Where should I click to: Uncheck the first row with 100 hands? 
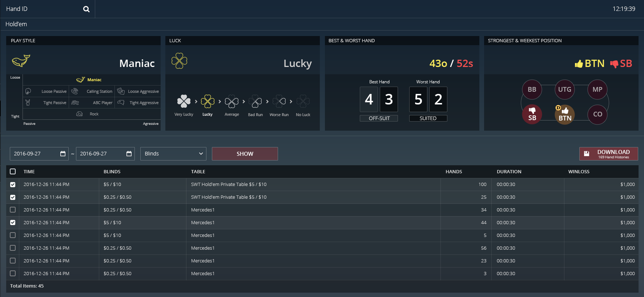tap(13, 185)
